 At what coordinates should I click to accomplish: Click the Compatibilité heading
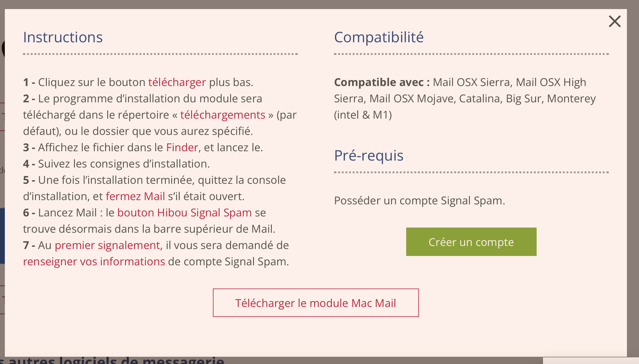pyautogui.click(x=379, y=37)
